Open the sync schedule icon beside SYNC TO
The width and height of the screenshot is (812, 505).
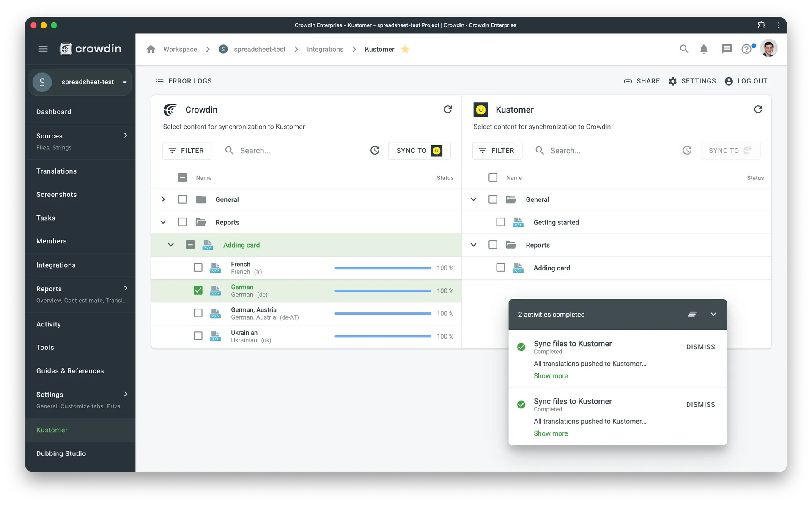(375, 150)
